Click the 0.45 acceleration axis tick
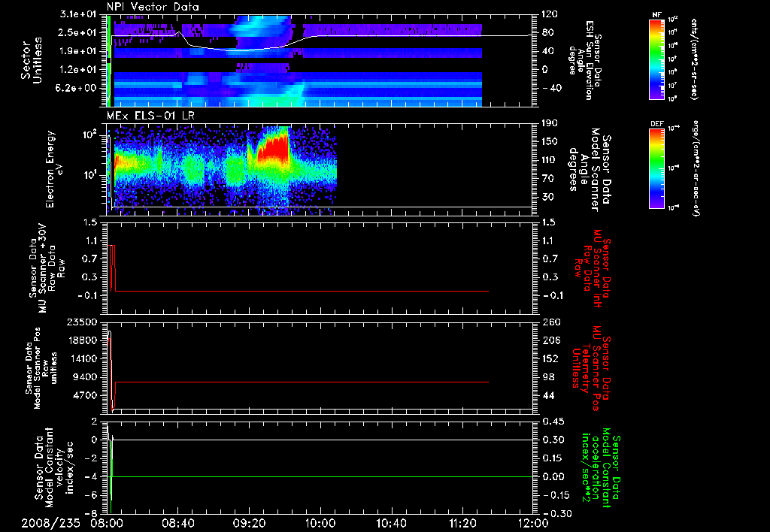This screenshot has height=532, width=770. click(x=553, y=422)
